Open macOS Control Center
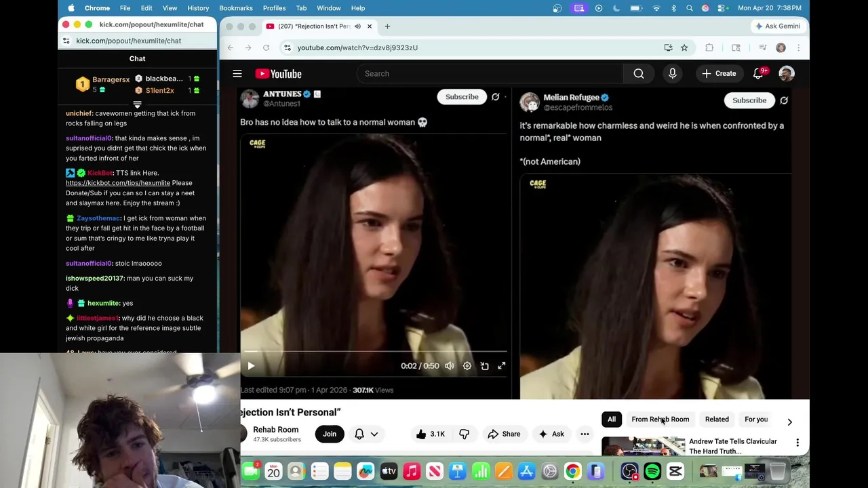This screenshot has height=488, width=868. click(724, 8)
